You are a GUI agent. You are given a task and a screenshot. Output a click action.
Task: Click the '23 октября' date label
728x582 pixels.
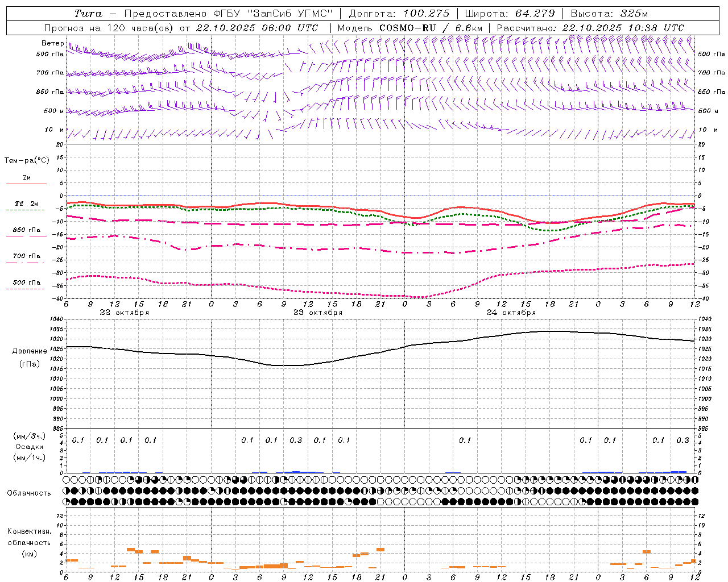318,313
